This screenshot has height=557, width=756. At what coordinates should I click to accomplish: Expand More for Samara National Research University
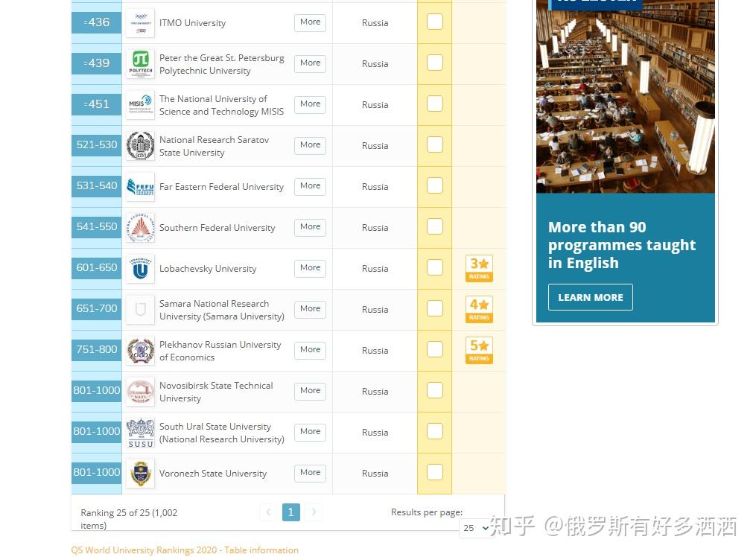[310, 309]
